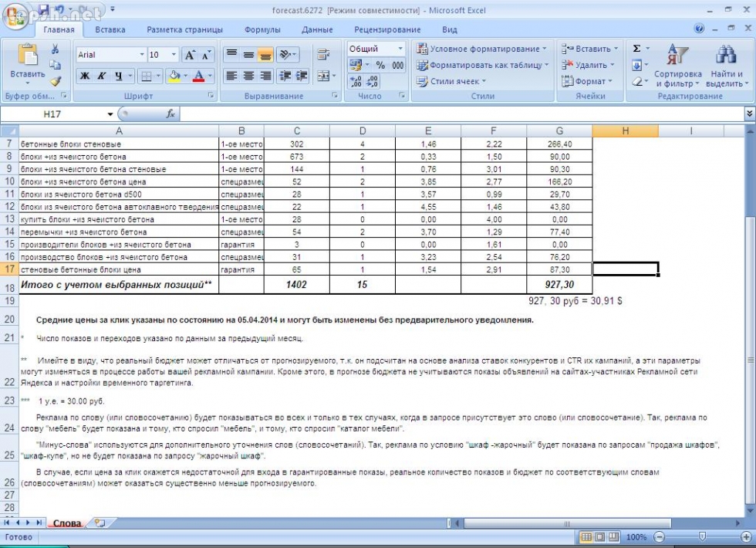Click the Вставить paste button
Image resolution: width=756 pixels, height=548 pixels.
point(27,62)
